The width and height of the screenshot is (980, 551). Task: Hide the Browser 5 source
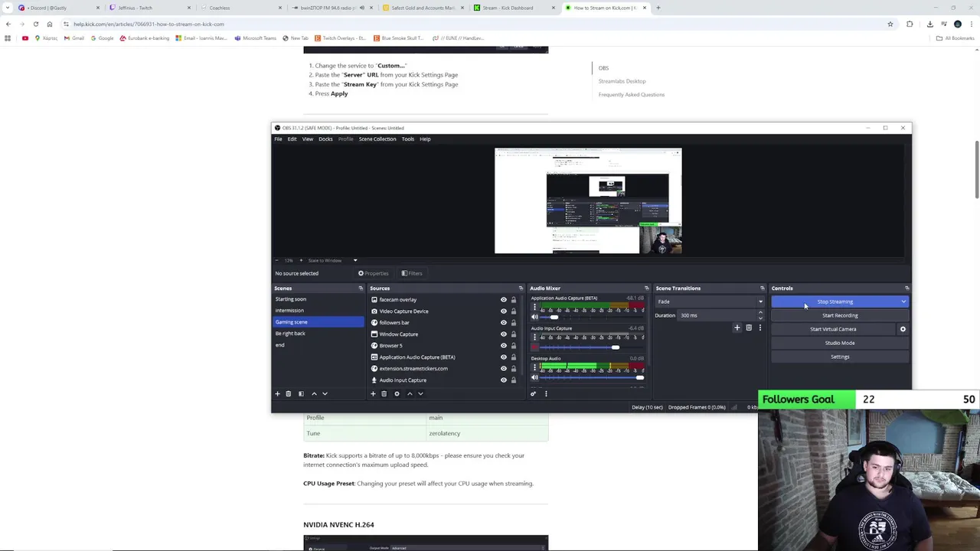(504, 346)
